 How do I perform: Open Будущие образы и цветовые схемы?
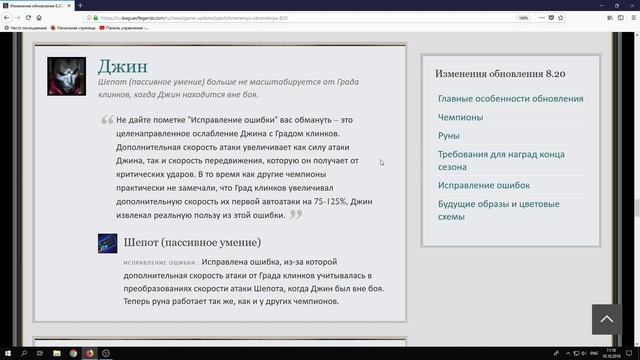(x=499, y=210)
